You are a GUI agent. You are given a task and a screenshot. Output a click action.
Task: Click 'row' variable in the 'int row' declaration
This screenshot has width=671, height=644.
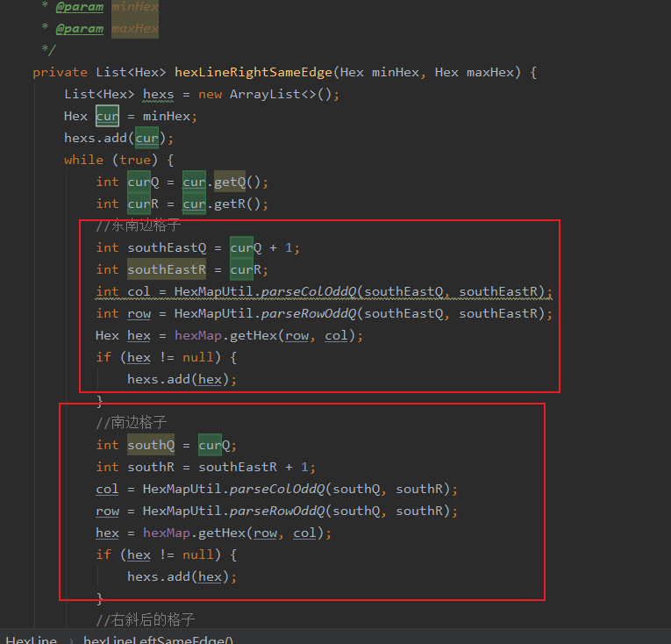tap(139, 313)
